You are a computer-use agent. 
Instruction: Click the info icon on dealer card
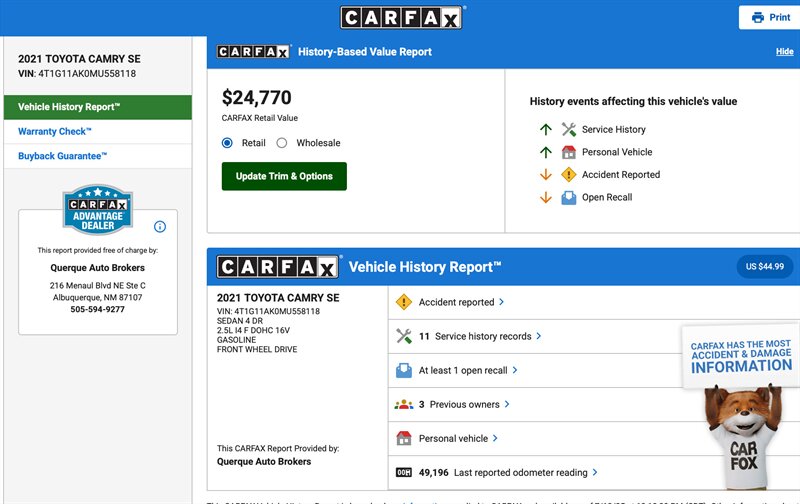click(160, 226)
